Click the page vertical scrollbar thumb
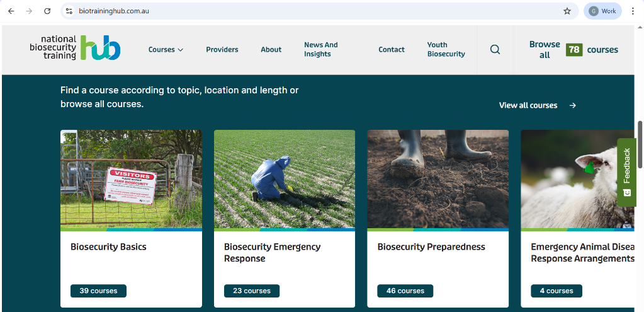Image resolution: width=644 pixels, height=312 pixels. coord(640,144)
